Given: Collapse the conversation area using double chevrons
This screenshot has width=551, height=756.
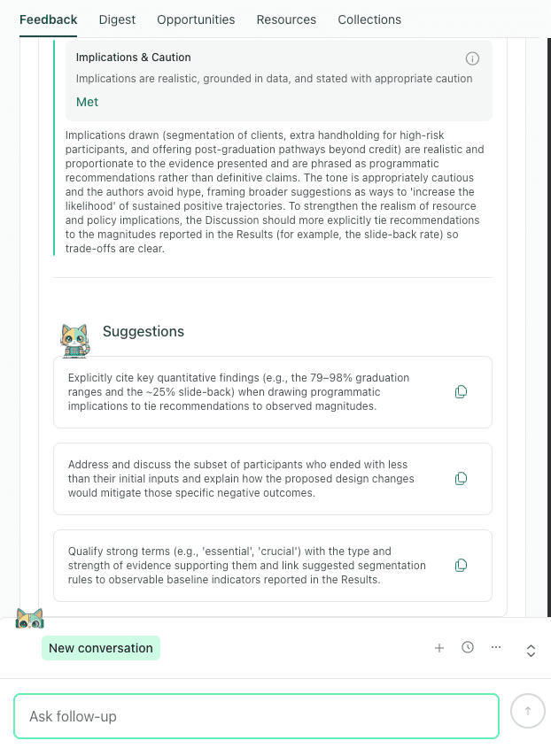Looking at the screenshot, I should pyautogui.click(x=531, y=651).
